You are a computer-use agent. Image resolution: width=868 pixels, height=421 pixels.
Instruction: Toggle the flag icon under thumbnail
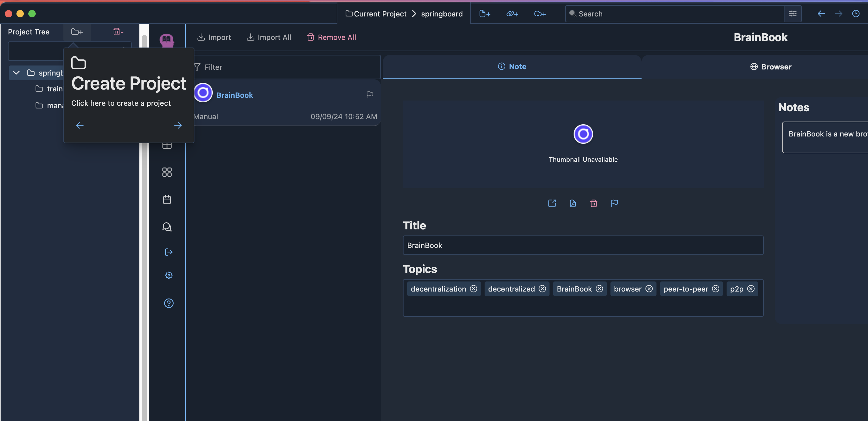click(x=614, y=203)
